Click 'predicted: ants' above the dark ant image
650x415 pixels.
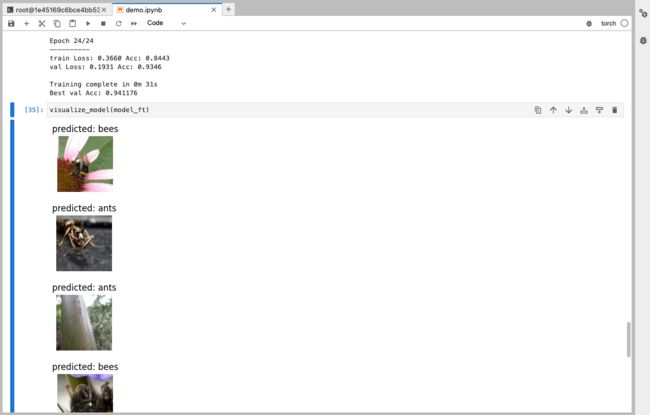pos(84,208)
